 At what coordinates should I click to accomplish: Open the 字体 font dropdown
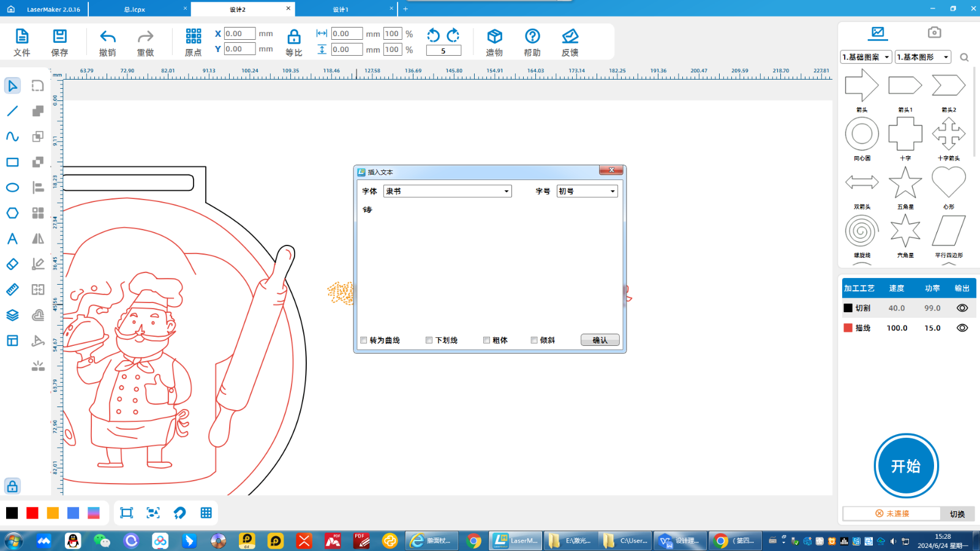(447, 191)
